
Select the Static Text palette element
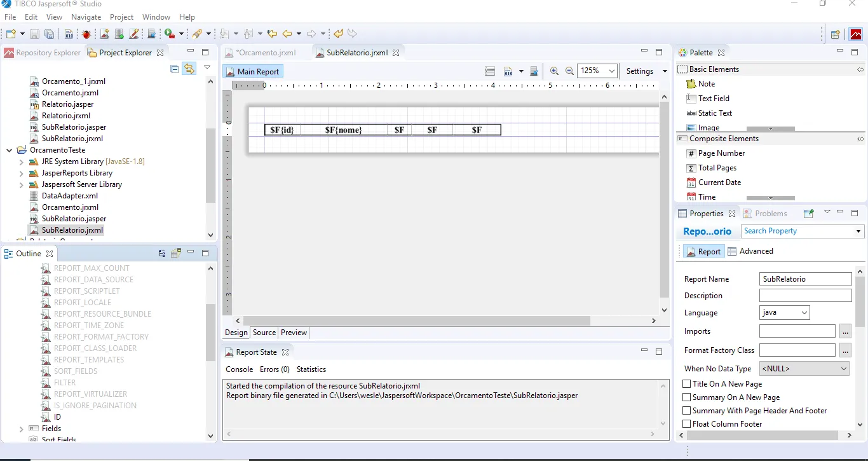pos(714,113)
